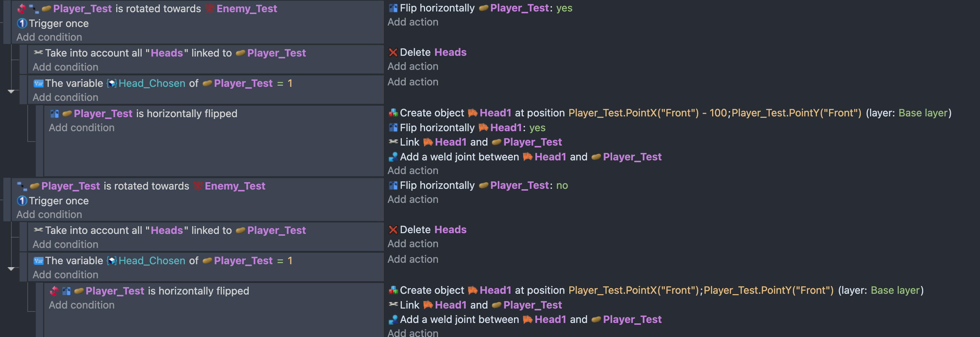
Task: Click the flip icon of the non-inverted 'is horizontally flipped' condition
Action: point(55,114)
